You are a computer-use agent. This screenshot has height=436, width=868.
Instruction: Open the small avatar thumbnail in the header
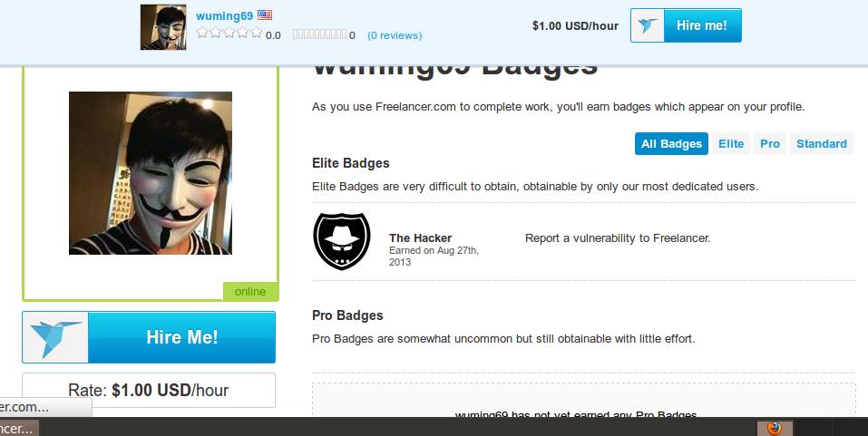point(163,27)
